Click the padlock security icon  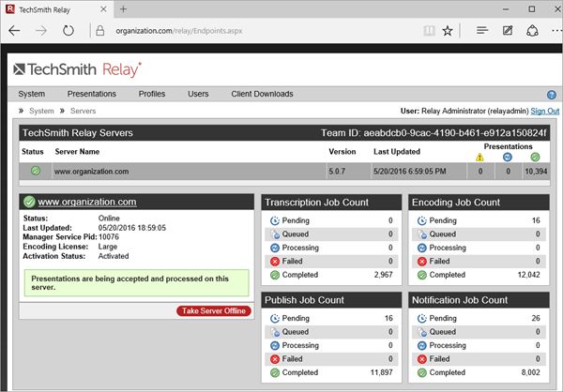coord(100,31)
